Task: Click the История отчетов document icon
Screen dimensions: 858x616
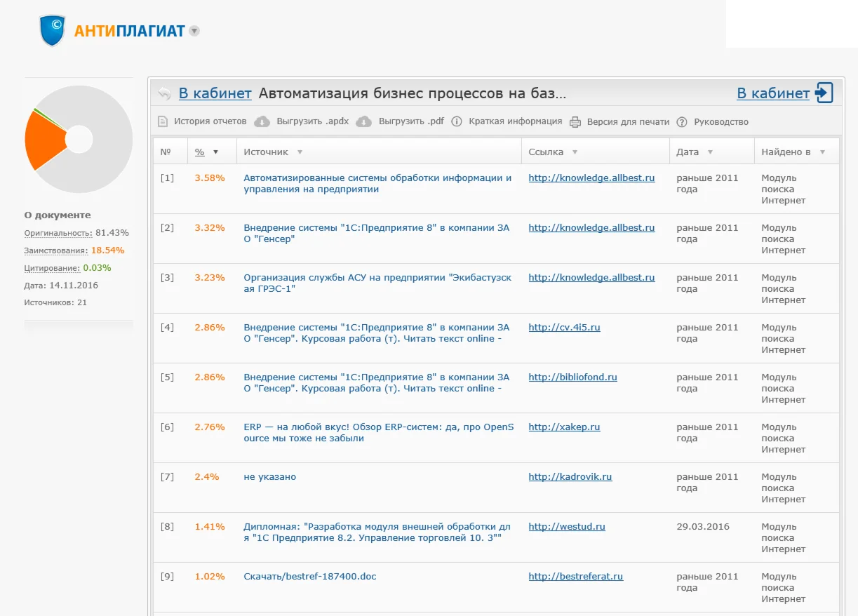Action: 163,121
